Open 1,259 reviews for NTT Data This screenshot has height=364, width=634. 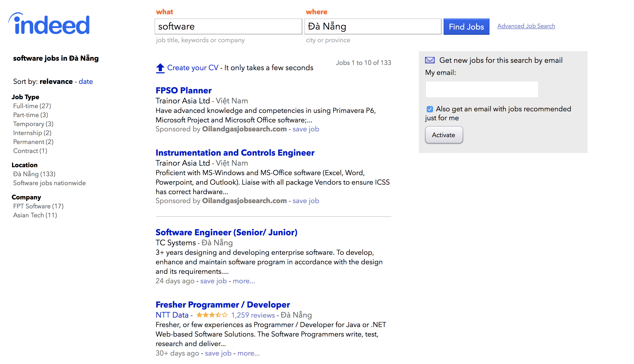(x=253, y=315)
